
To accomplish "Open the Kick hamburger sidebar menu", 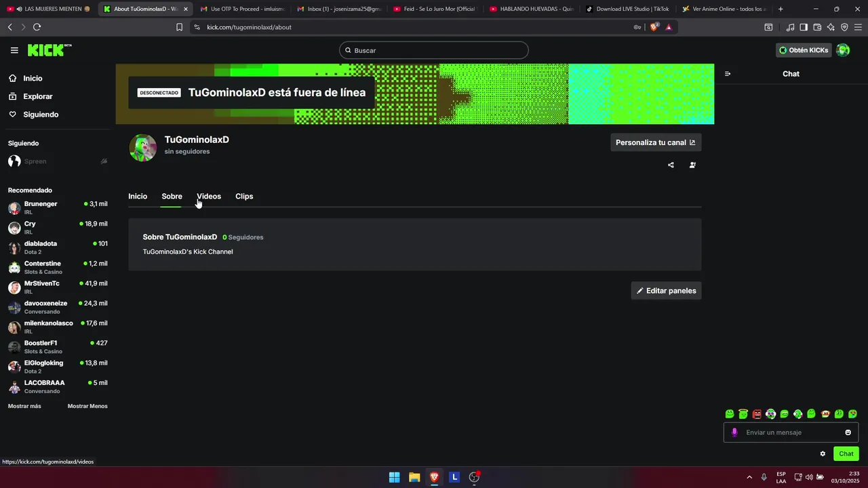I will [x=14, y=50].
